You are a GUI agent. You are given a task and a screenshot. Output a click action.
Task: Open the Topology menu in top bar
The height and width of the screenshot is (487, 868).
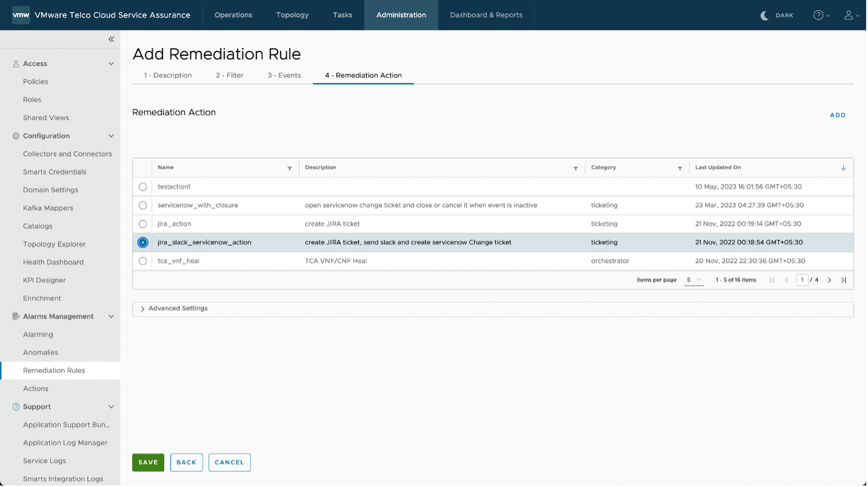pos(292,15)
